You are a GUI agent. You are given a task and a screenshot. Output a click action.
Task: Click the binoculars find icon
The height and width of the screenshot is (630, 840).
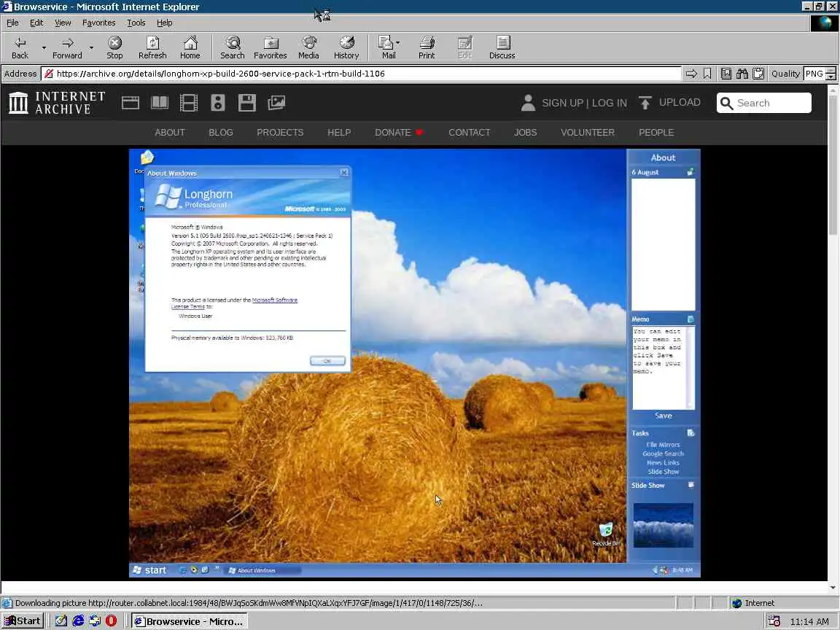coord(742,74)
